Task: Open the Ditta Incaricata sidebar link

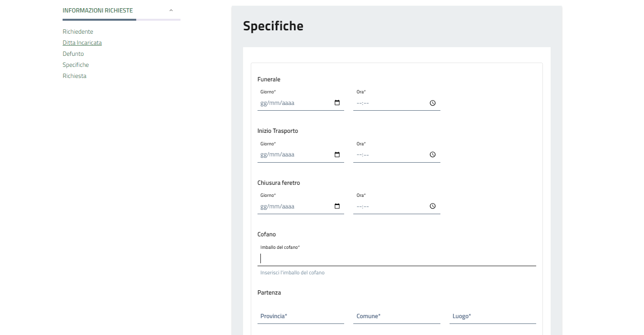Action: [82, 43]
